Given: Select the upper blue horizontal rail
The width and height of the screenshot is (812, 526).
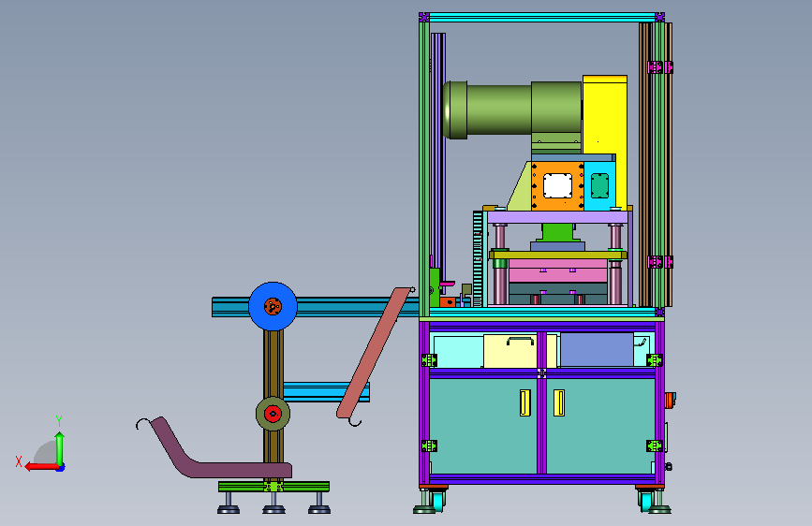Looking at the screenshot, I should click(315, 306).
